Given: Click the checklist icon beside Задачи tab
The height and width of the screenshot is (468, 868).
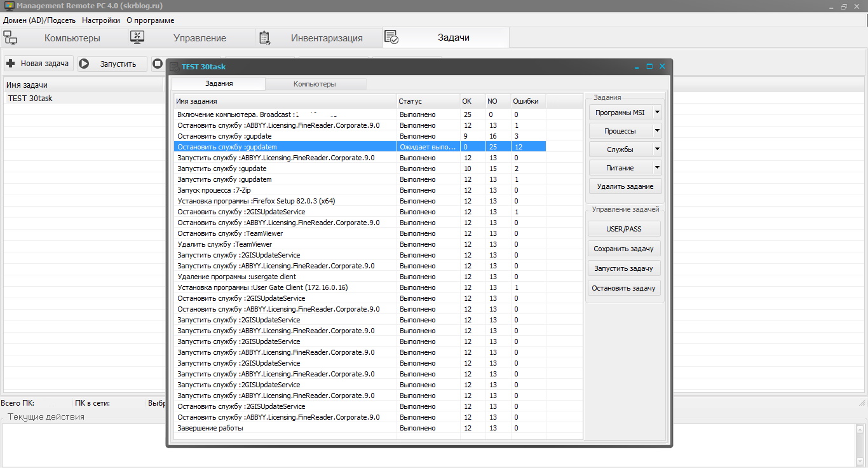Looking at the screenshot, I should 391,38.
